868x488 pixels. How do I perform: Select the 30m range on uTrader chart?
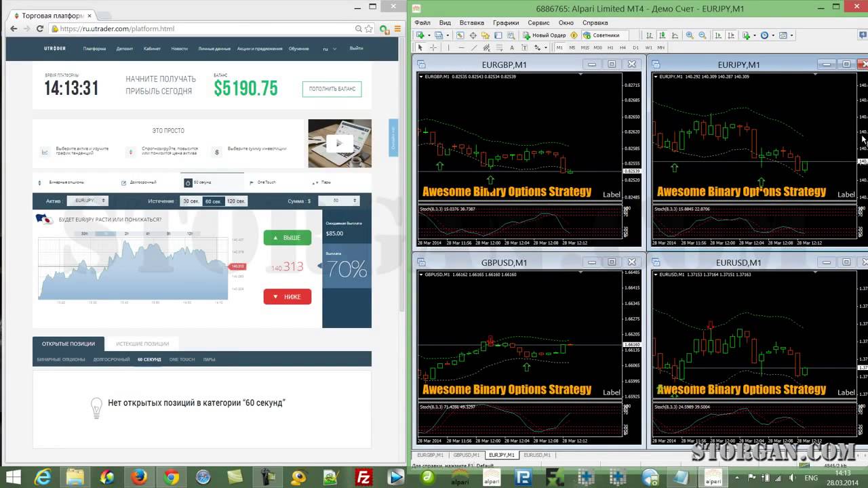click(85, 233)
